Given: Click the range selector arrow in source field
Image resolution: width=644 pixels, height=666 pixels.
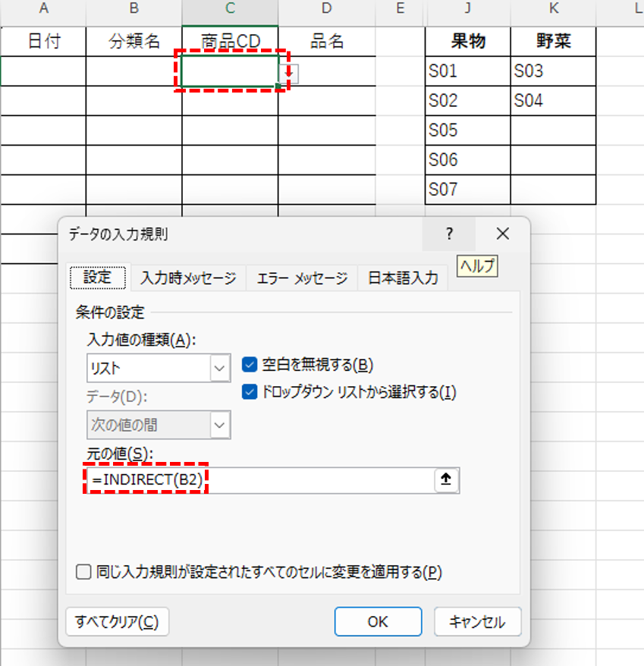Looking at the screenshot, I should pos(445,480).
